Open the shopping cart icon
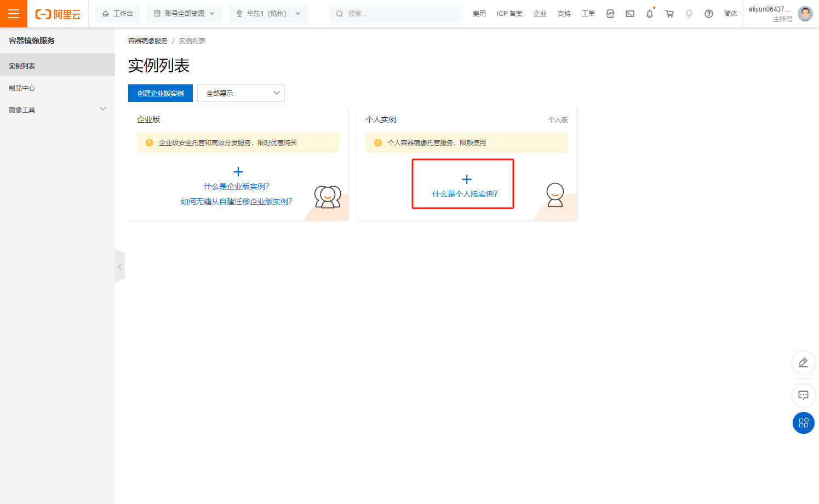 click(669, 13)
